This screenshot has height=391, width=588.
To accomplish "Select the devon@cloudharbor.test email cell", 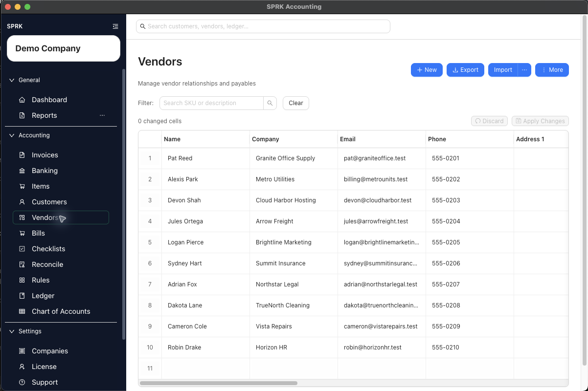I will point(382,200).
